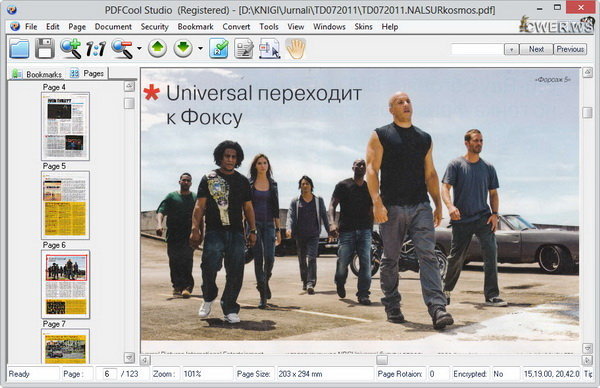Click the Previous search button

(570, 49)
